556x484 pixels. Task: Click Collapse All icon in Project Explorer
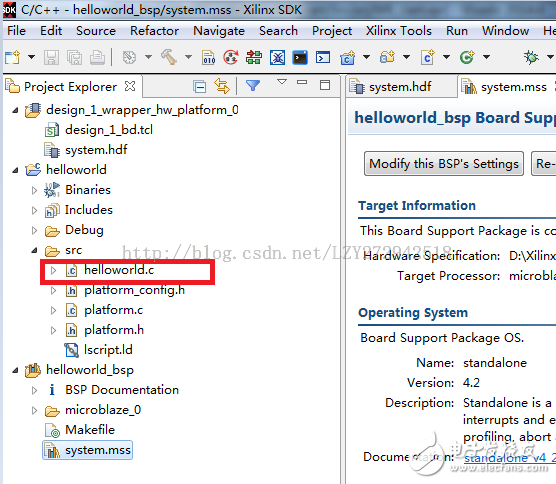200,86
